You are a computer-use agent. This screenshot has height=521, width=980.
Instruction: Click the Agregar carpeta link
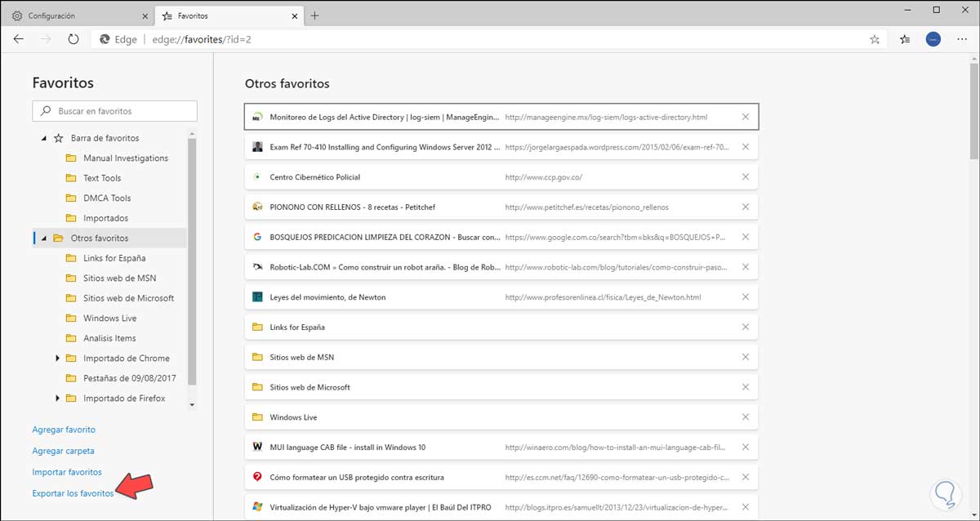tap(63, 451)
